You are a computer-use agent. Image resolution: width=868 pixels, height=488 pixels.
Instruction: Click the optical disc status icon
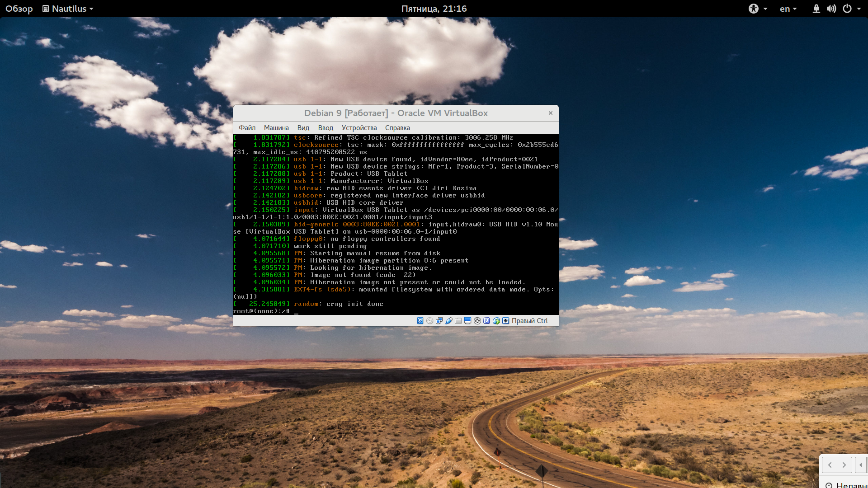click(x=429, y=321)
